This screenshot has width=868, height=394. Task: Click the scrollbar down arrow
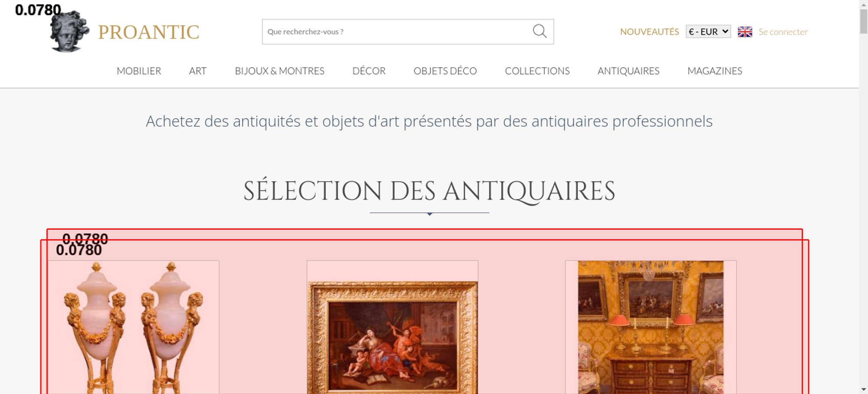[864, 389]
